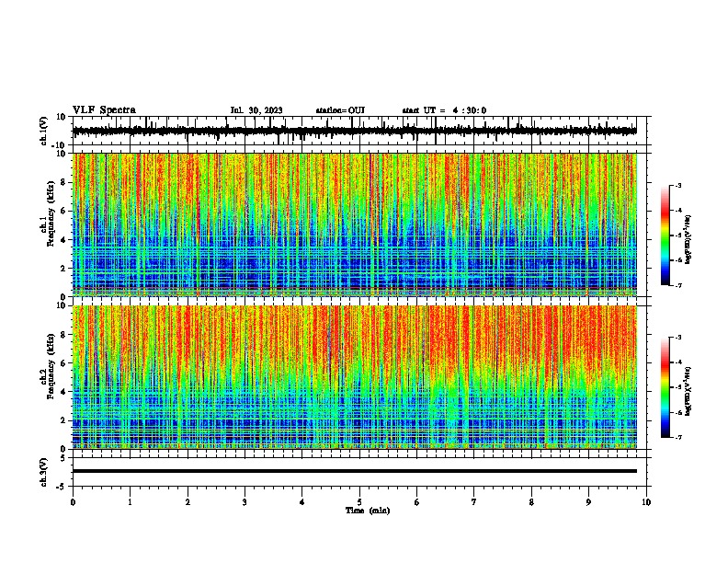This screenshot has height=563, width=728.
Task: Select the "Time (min)" x-axis label
Action: (x=368, y=511)
